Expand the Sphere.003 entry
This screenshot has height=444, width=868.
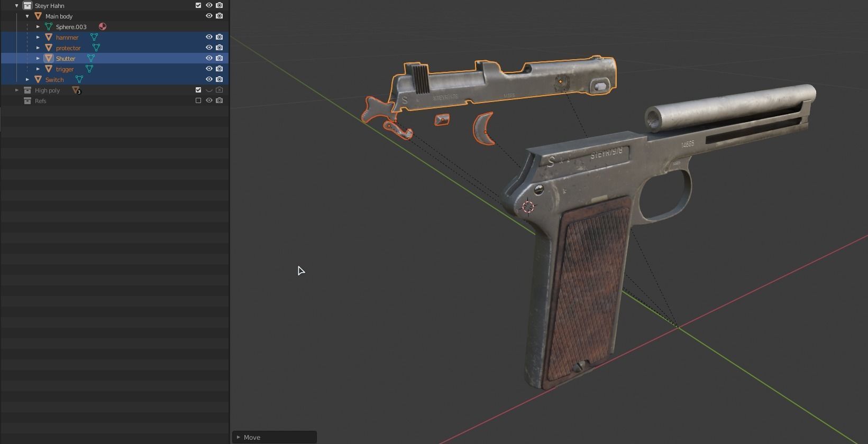coord(38,26)
